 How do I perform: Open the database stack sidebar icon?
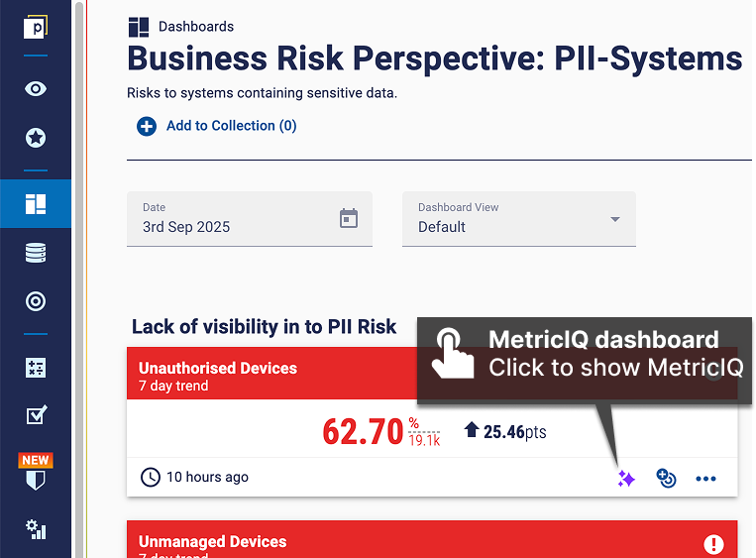(36, 253)
